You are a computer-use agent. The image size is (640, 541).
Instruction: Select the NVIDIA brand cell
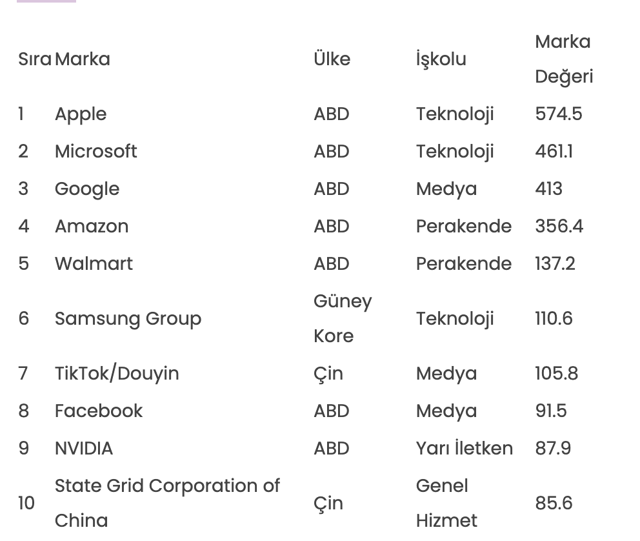point(84,448)
